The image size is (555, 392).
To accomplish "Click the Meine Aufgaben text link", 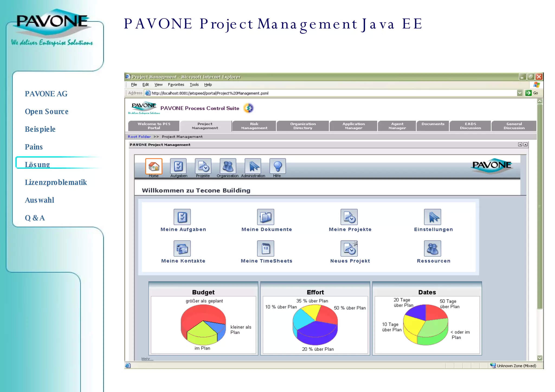I will pyautogui.click(x=183, y=229).
